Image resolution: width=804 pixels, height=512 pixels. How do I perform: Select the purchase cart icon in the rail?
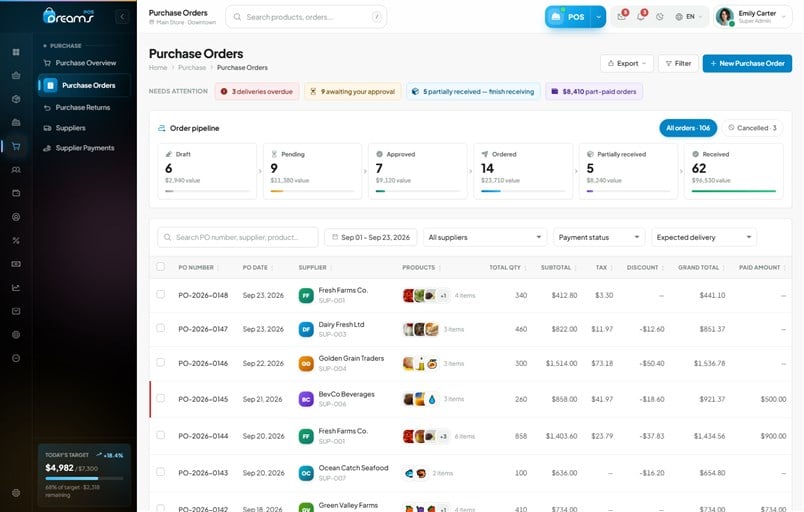[x=16, y=146]
